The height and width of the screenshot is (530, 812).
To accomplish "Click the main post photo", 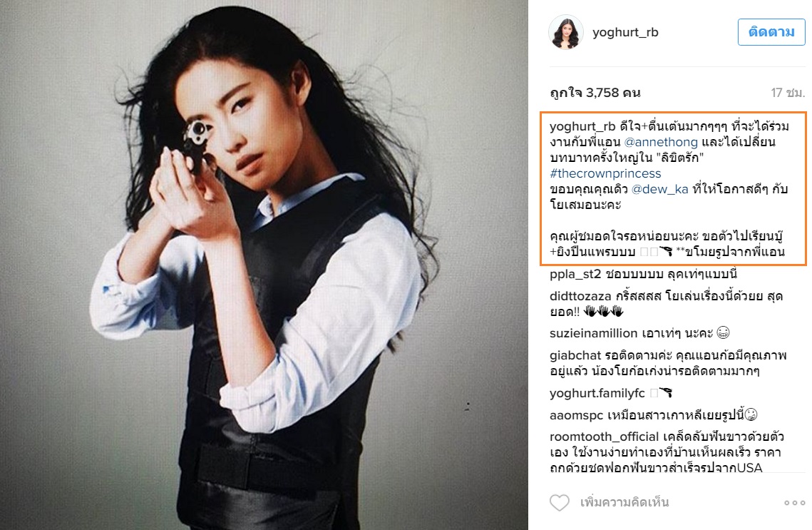I will click(x=264, y=265).
